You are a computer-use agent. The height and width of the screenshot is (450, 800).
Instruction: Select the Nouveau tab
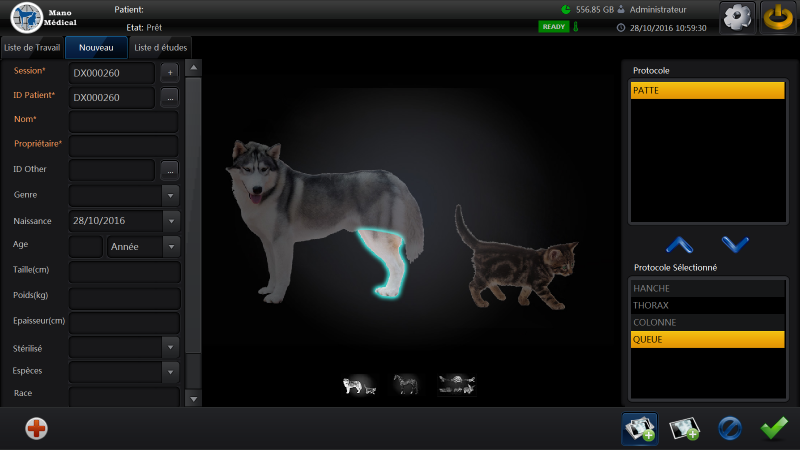[x=96, y=47]
